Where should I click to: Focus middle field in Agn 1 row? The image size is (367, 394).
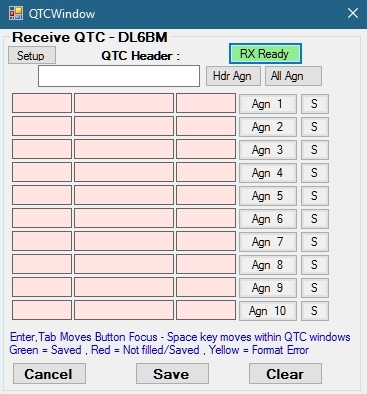[124, 103]
